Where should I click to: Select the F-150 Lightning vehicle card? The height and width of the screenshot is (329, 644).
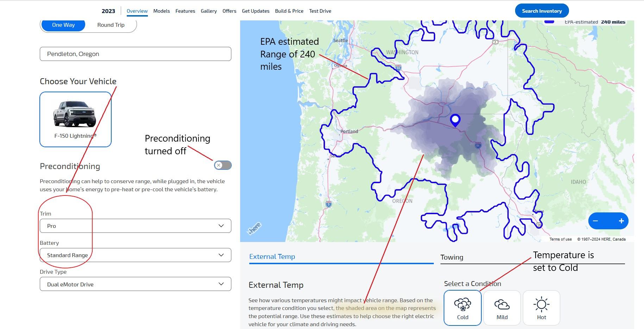(76, 119)
